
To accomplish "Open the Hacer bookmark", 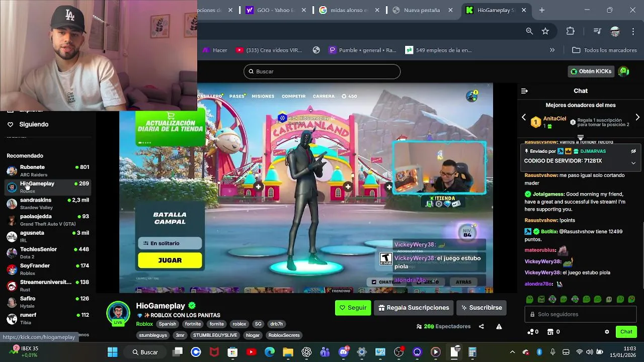I will point(215,50).
